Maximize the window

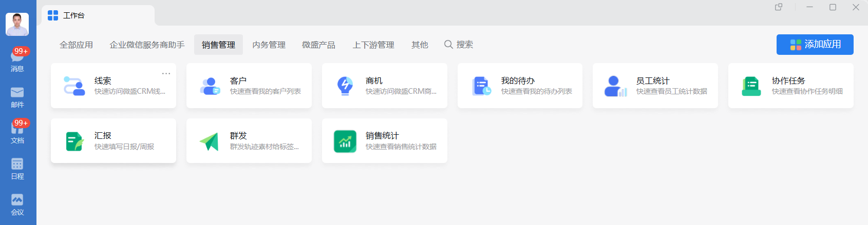[x=833, y=7]
